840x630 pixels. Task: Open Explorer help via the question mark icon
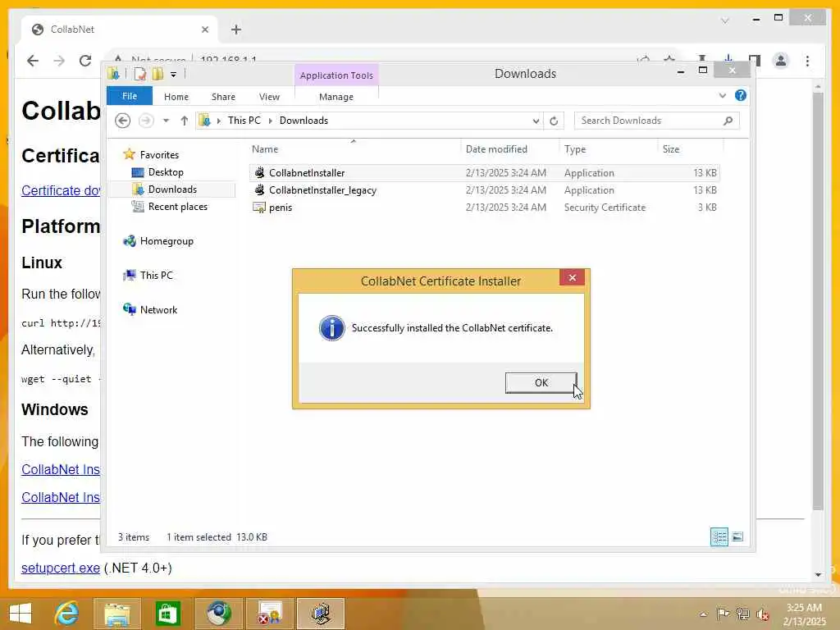click(x=741, y=95)
